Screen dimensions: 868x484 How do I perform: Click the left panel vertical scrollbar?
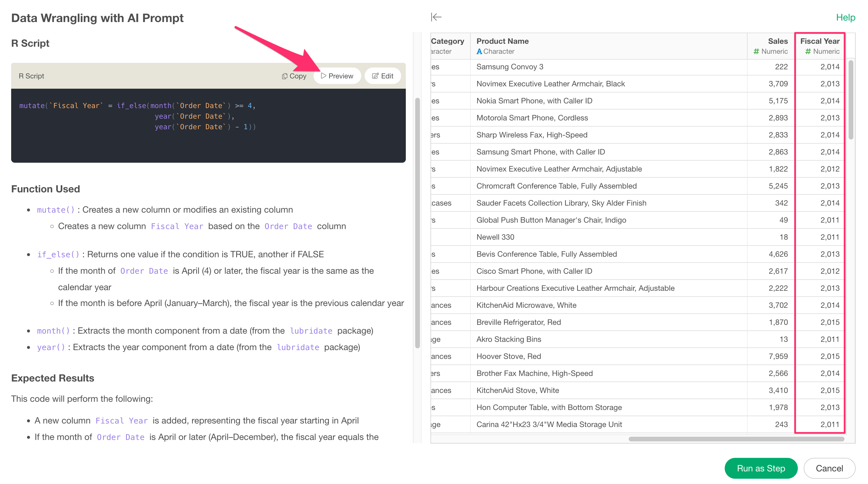point(417,222)
